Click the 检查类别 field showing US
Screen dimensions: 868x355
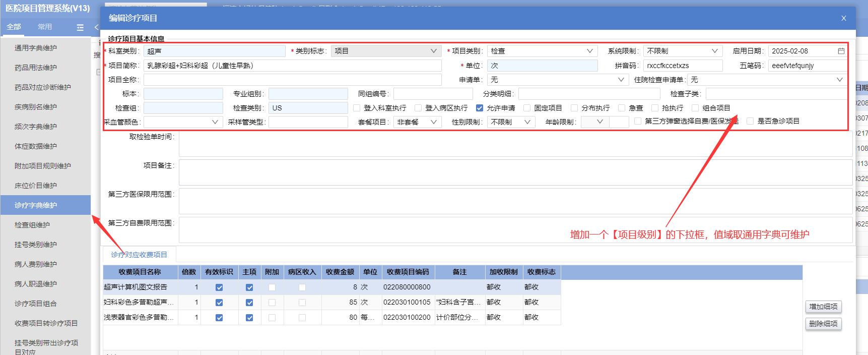click(x=308, y=108)
